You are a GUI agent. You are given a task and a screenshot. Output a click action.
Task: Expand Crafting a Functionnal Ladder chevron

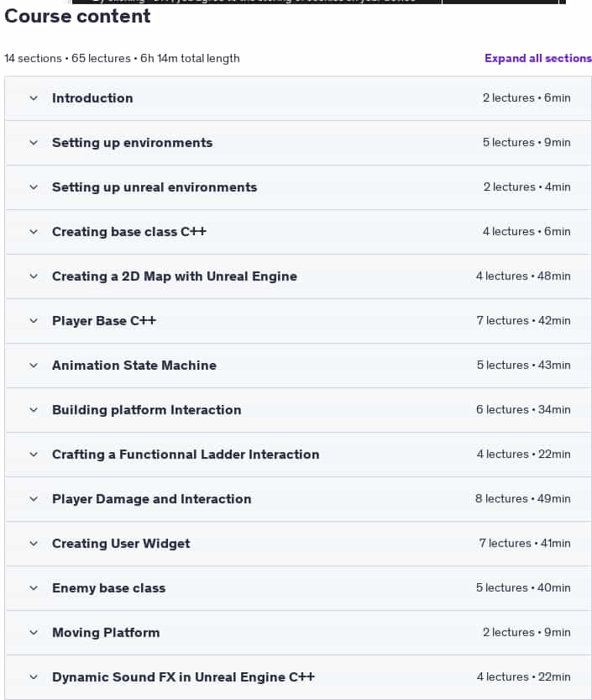click(x=34, y=455)
